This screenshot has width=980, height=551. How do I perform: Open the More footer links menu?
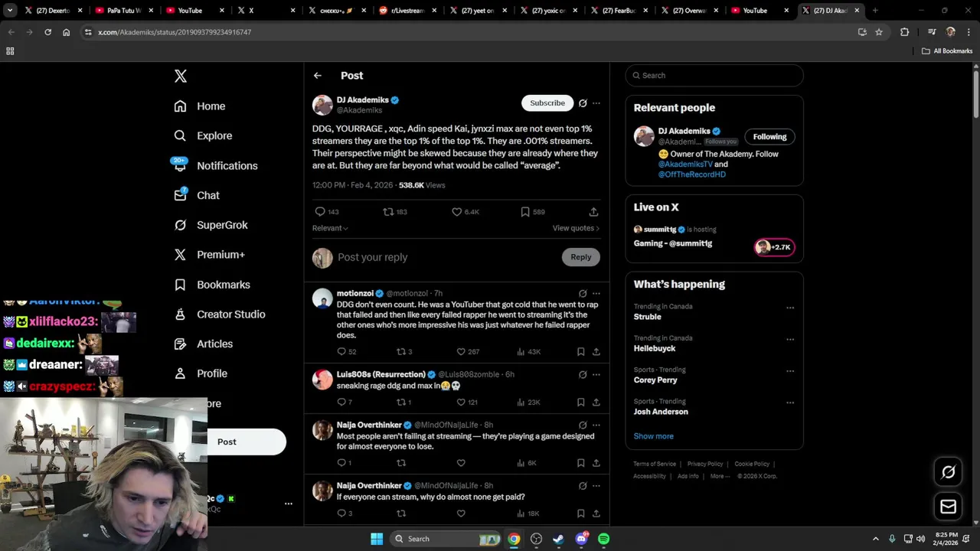point(719,476)
